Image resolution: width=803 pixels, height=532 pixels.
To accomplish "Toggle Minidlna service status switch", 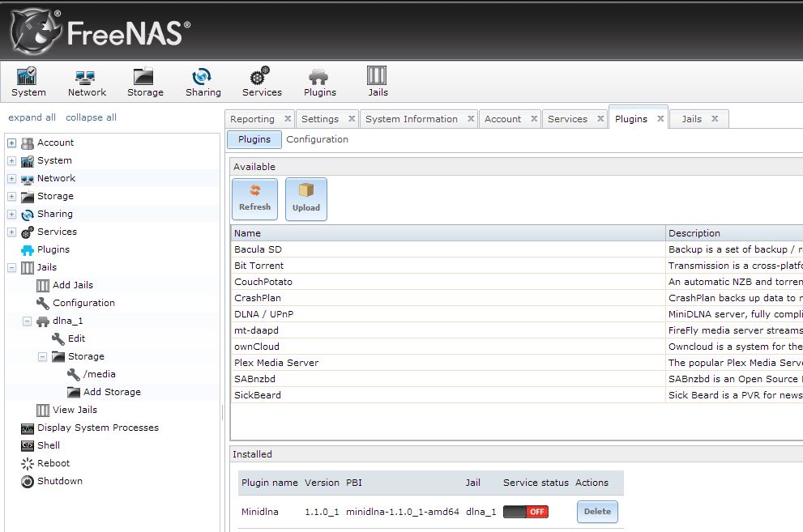I will [525, 512].
